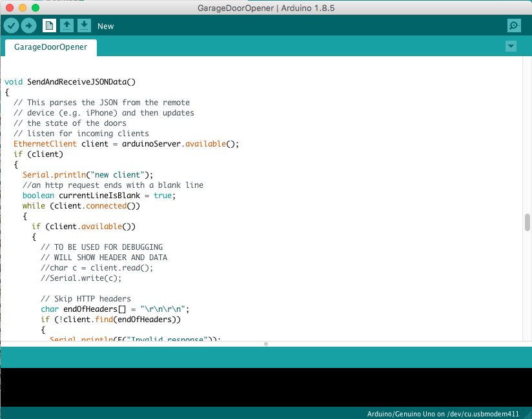
Task: Click the if (!client.find(endOfHeaders)) line
Action: point(110,320)
